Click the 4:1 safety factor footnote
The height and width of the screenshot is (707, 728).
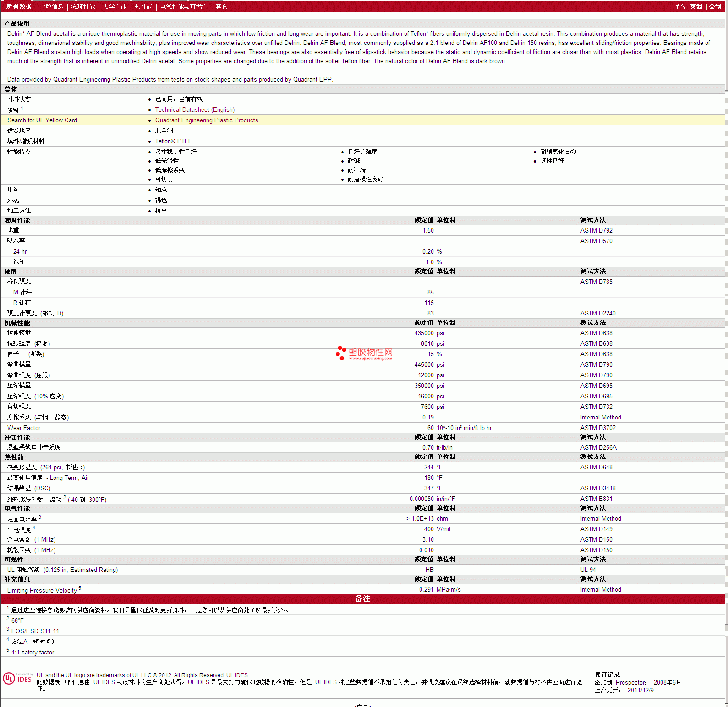click(x=33, y=653)
